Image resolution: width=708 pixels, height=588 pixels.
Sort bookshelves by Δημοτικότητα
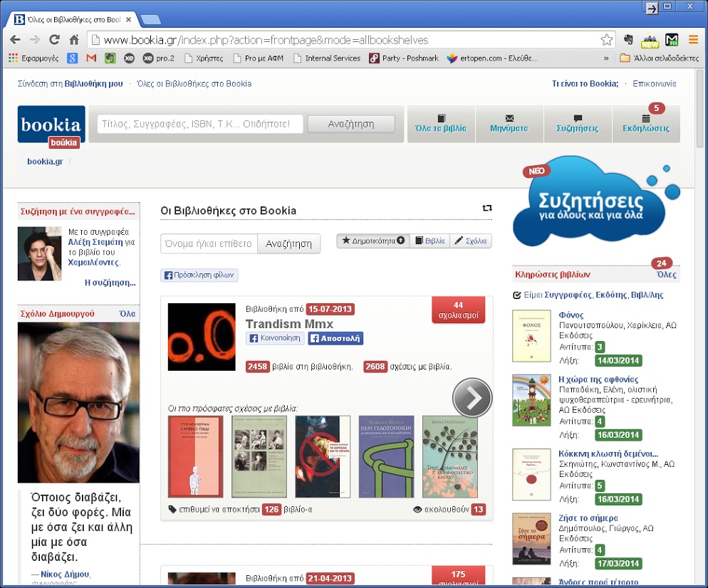[373, 241]
